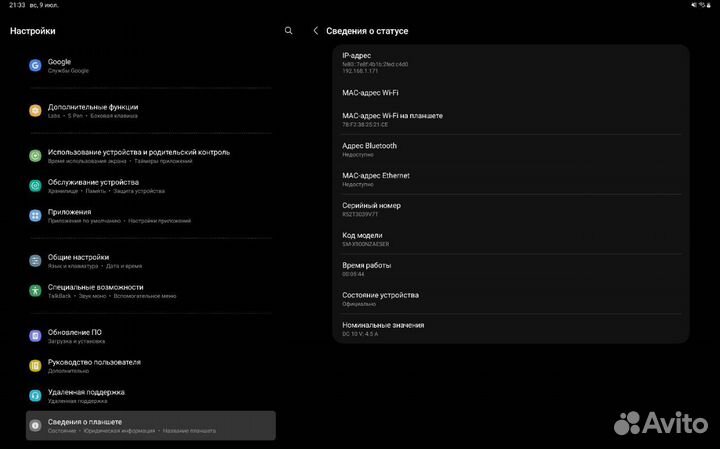Select Специальные возможности entry
The width and height of the screenshot is (720, 449).
151,291
